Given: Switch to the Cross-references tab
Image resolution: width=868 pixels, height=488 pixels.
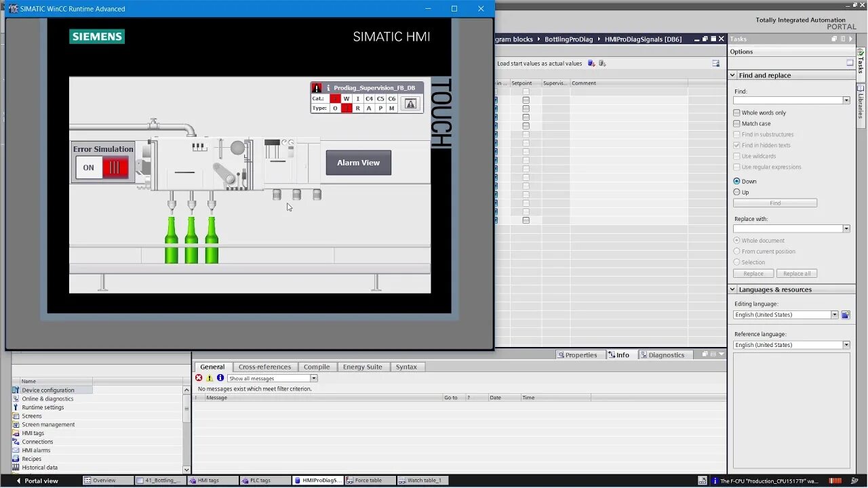Looking at the screenshot, I should [264, 367].
